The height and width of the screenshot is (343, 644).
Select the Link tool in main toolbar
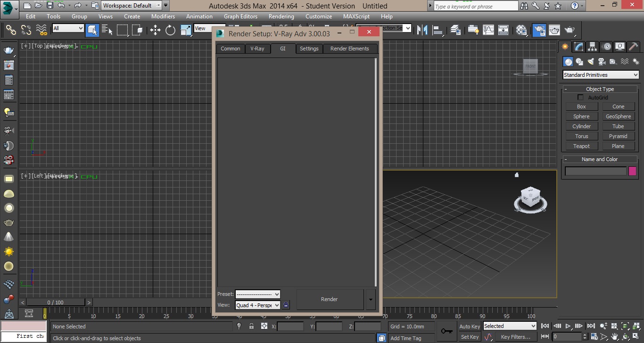[11, 30]
